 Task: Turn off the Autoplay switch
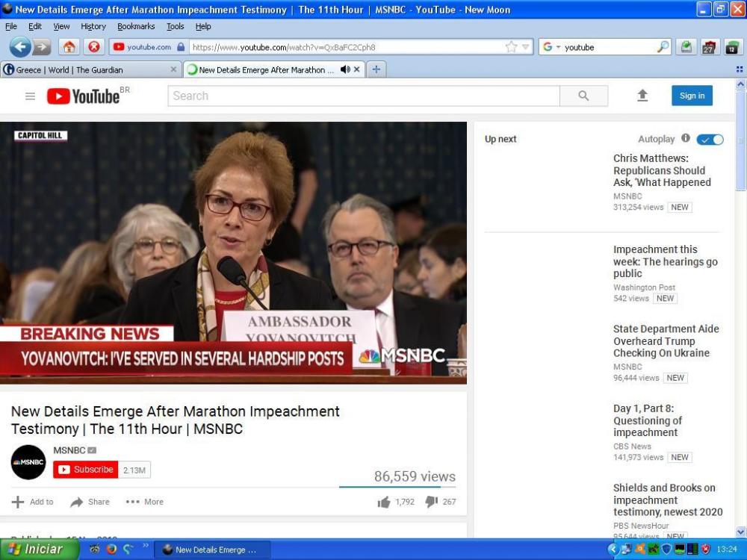[x=710, y=140]
